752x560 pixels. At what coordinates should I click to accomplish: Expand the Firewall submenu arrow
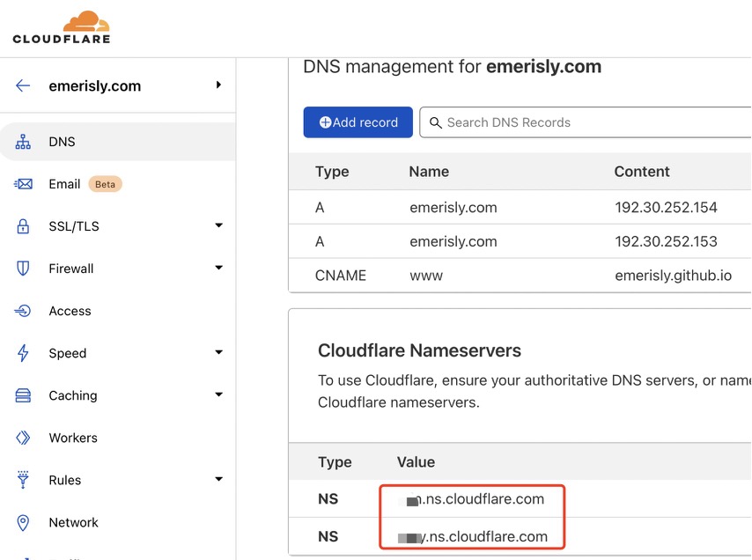click(218, 269)
